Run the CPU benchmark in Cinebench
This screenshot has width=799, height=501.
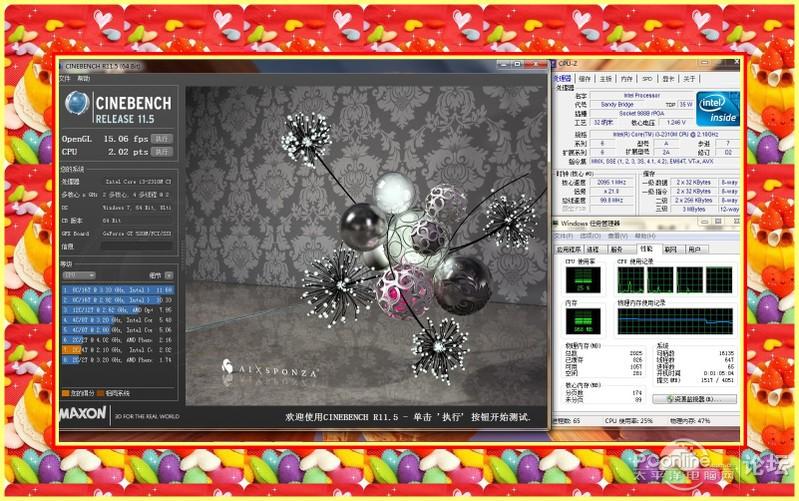click(x=162, y=152)
